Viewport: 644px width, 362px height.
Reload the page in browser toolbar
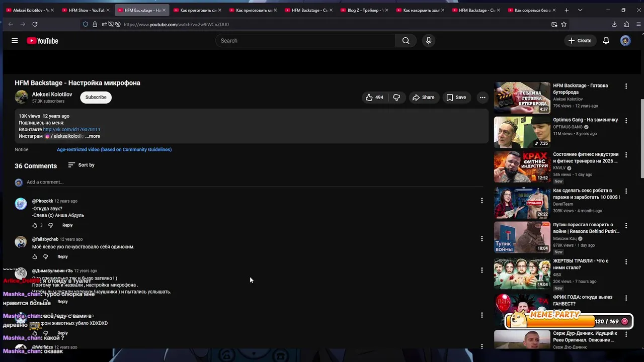pyautogui.click(x=35, y=24)
